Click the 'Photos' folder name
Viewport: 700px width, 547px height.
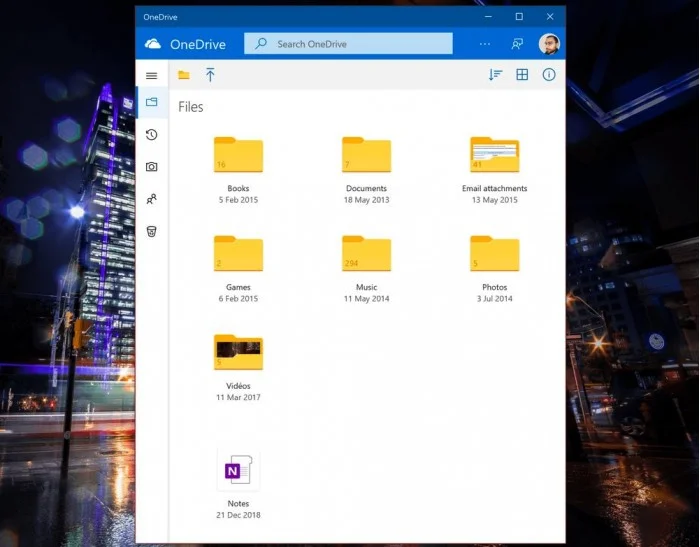[495, 287]
